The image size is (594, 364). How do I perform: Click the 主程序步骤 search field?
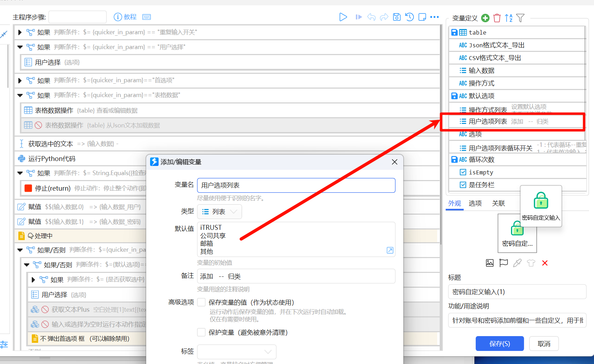coord(77,17)
